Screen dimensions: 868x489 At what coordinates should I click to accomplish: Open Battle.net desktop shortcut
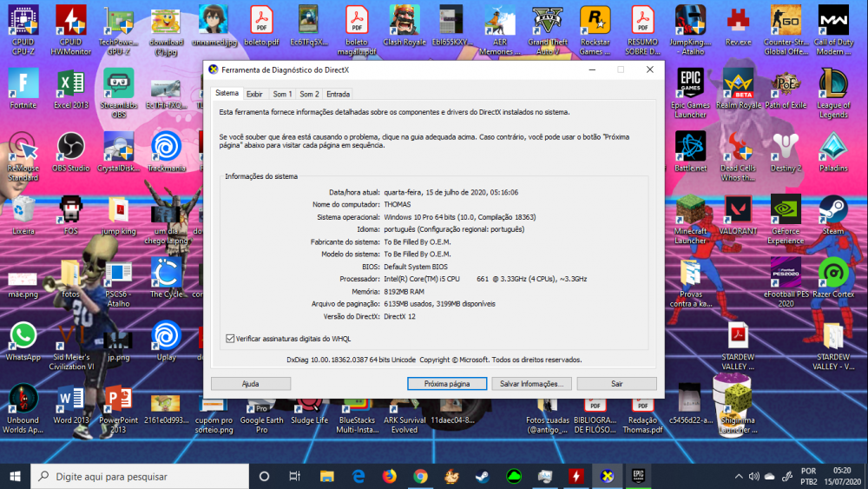click(690, 152)
